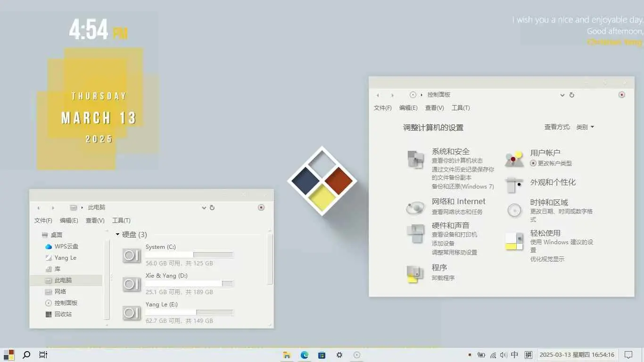Click the 网络和 Internet category icon
The image size is (644, 362).
click(415, 207)
